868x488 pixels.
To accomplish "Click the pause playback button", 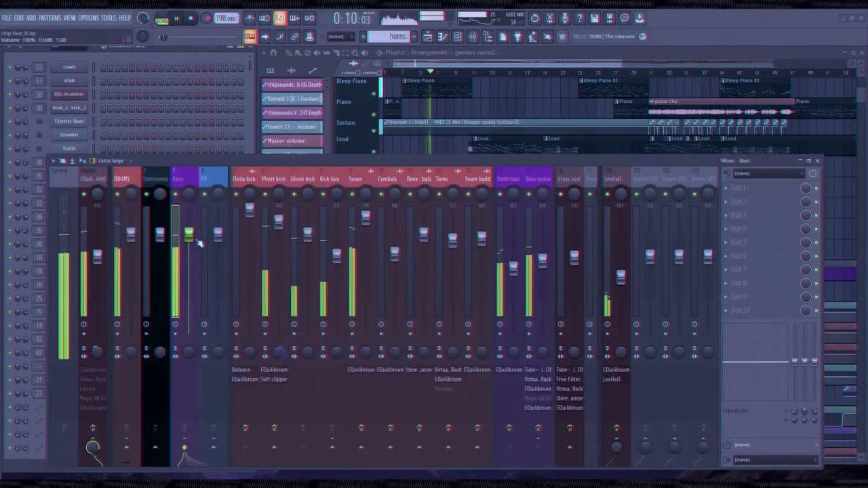I will 177,19.
